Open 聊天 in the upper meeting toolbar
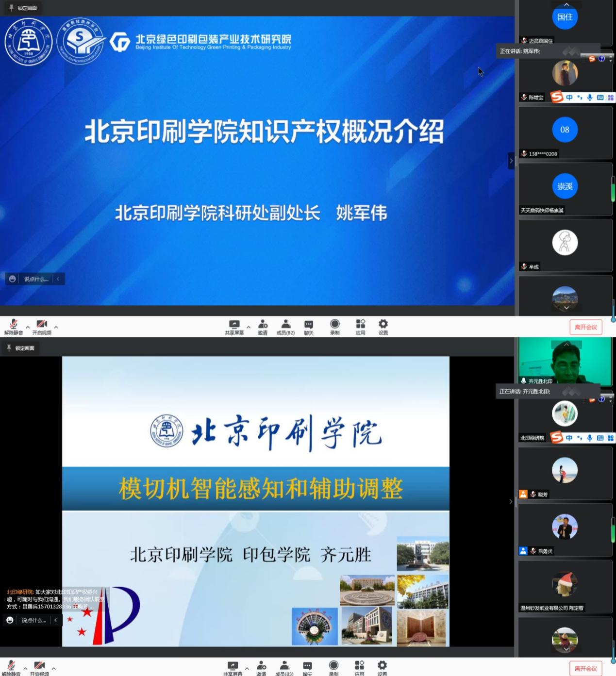The image size is (616, 676). [x=309, y=327]
